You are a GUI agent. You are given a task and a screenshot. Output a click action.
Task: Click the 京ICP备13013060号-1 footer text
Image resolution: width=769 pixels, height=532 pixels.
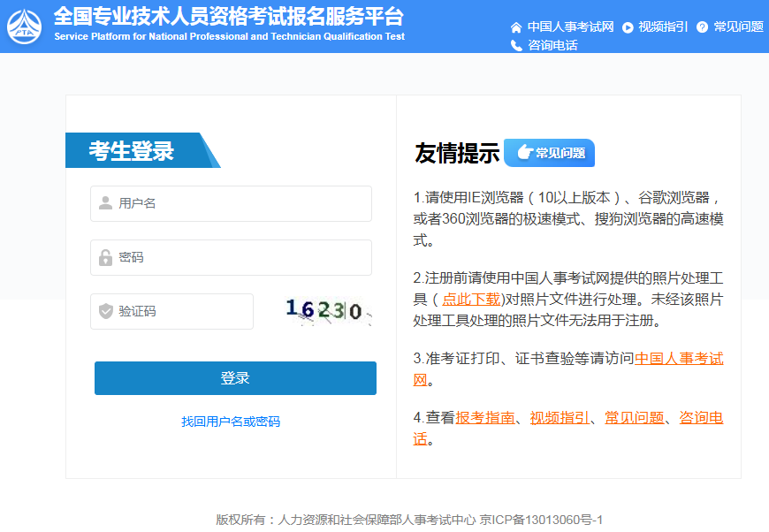(541, 520)
